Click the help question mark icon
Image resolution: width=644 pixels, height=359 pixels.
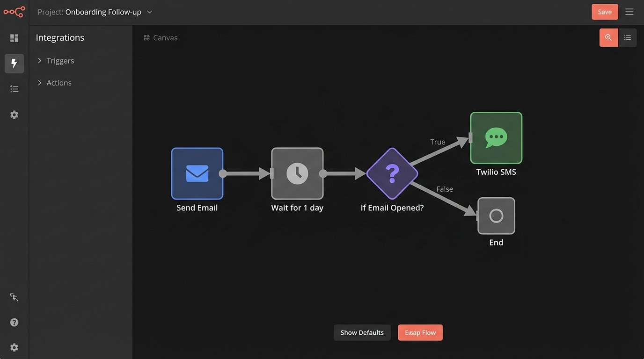pos(15,322)
